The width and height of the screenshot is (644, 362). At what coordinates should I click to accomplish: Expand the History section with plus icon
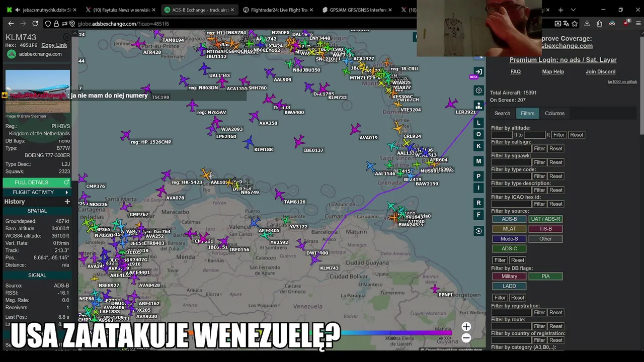point(67,202)
